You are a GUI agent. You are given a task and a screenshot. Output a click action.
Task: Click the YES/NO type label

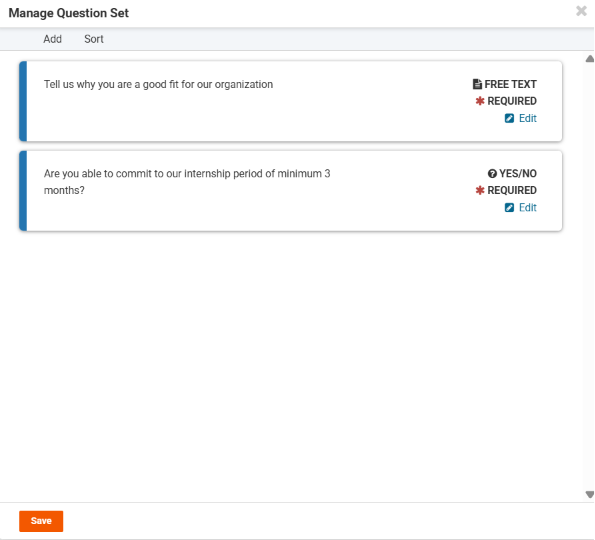click(x=518, y=173)
